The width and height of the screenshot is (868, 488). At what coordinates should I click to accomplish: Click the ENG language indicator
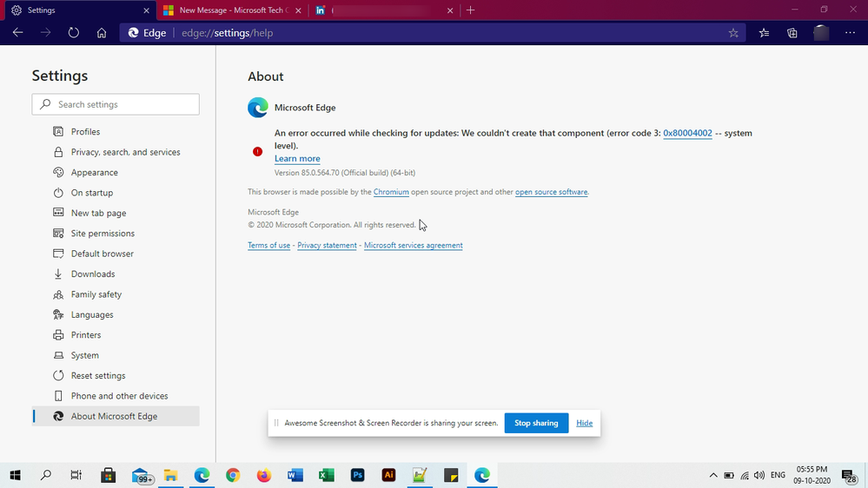click(778, 475)
